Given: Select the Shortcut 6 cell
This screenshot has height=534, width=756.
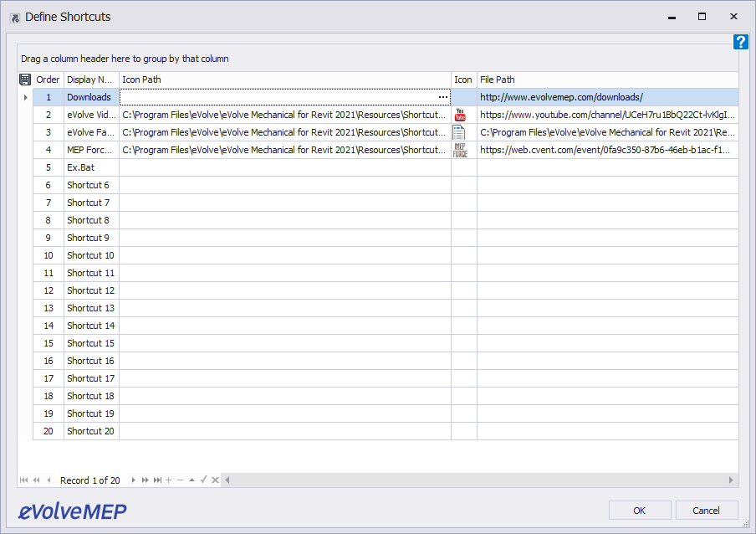Looking at the screenshot, I should click(x=91, y=185).
